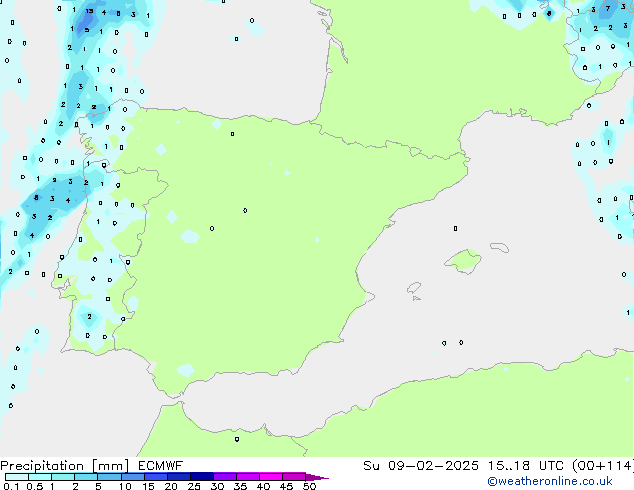Pick the 15 to 20 mm legend swatch
This screenshot has width=634, height=490.
tap(155, 477)
